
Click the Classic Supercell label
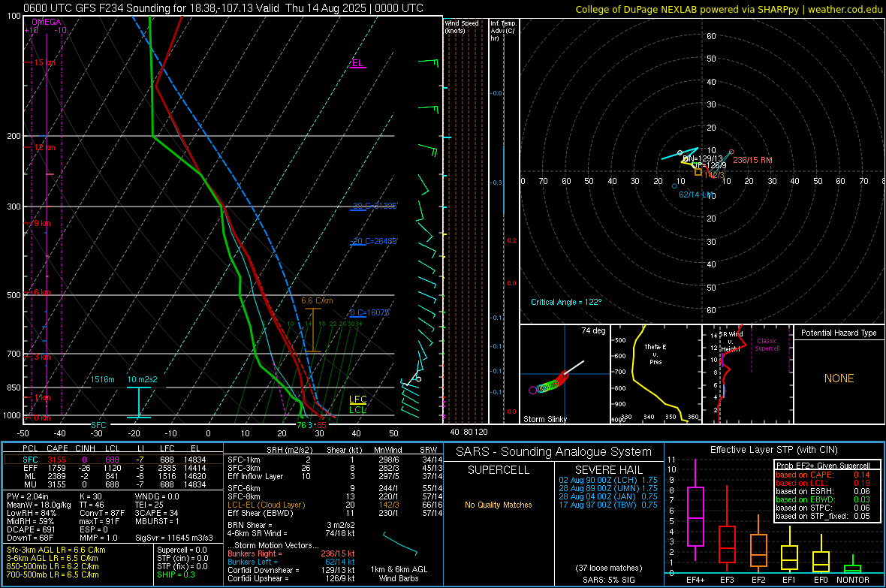pos(767,345)
